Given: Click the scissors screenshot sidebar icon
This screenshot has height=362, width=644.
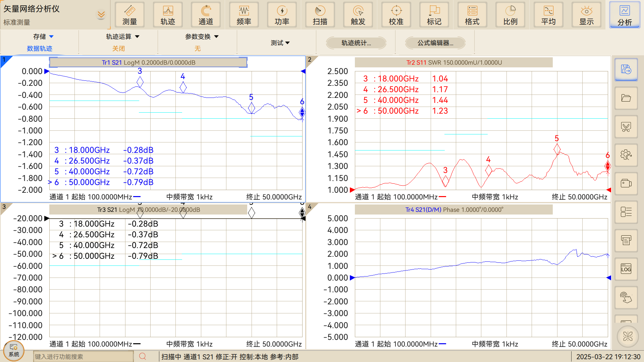Looking at the screenshot, I should pyautogui.click(x=626, y=127).
